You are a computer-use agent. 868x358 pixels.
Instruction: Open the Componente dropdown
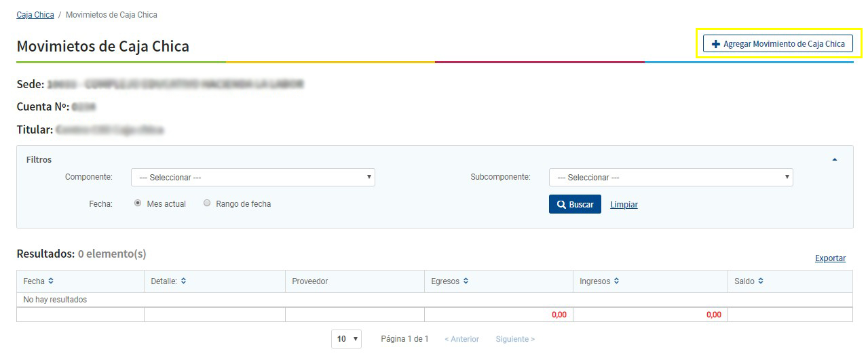click(252, 178)
